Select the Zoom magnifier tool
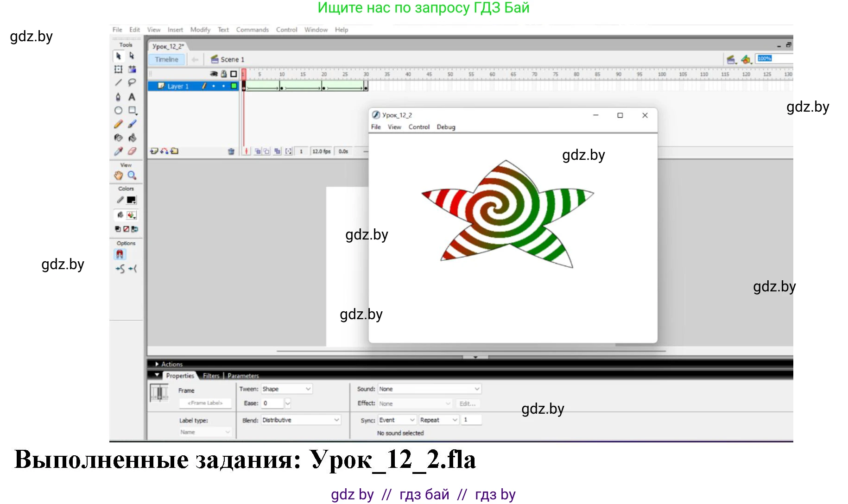 (x=132, y=176)
